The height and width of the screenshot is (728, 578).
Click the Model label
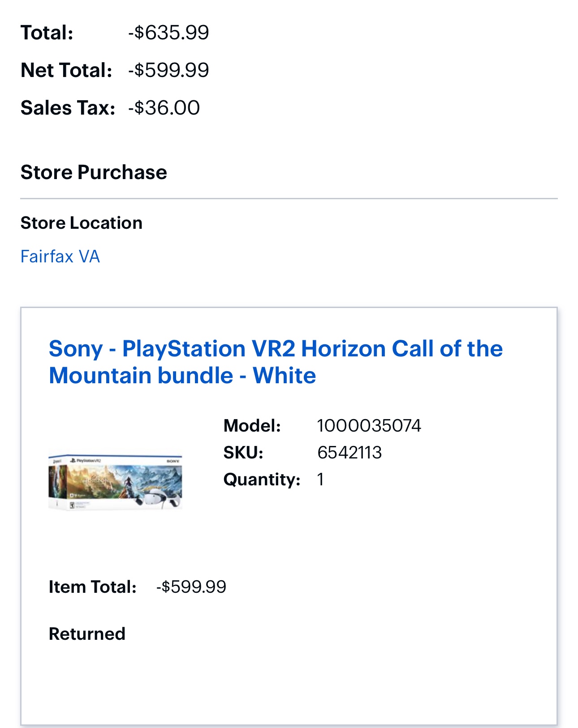coord(252,426)
